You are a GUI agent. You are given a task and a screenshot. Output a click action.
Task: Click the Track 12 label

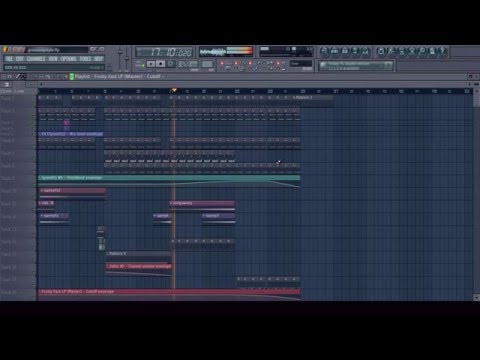point(9,216)
